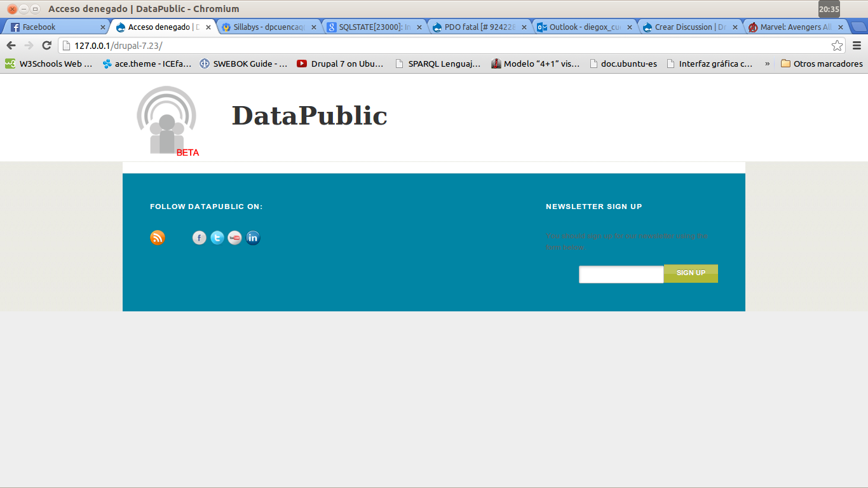
Task: Show more bookmarks with the chevron
Action: click(x=768, y=64)
